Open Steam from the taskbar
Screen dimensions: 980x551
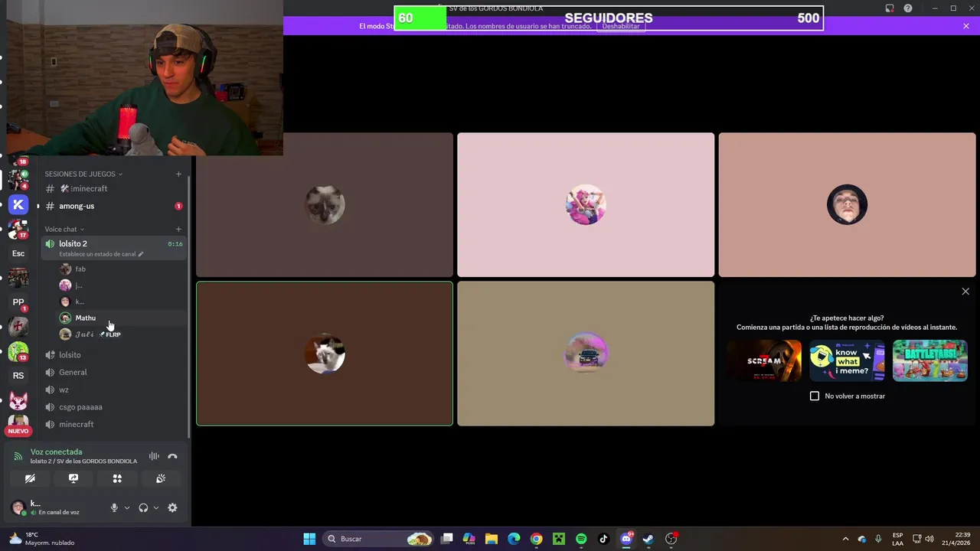click(x=648, y=539)
